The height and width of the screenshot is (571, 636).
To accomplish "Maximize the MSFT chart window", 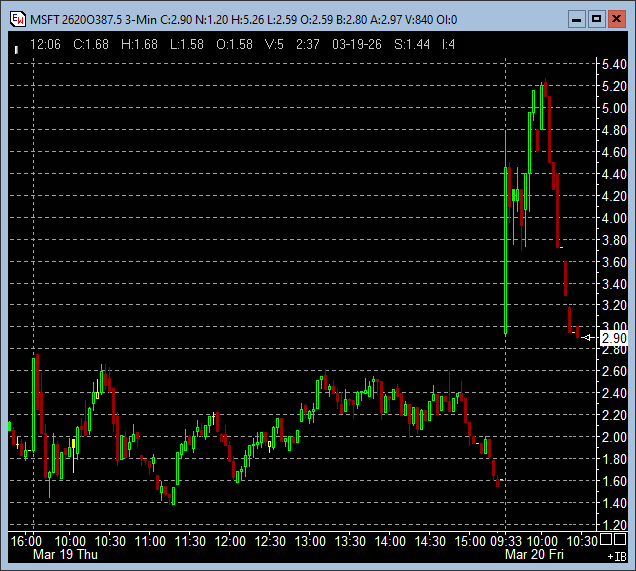I will pyautogui.click(x=596, y=19).
